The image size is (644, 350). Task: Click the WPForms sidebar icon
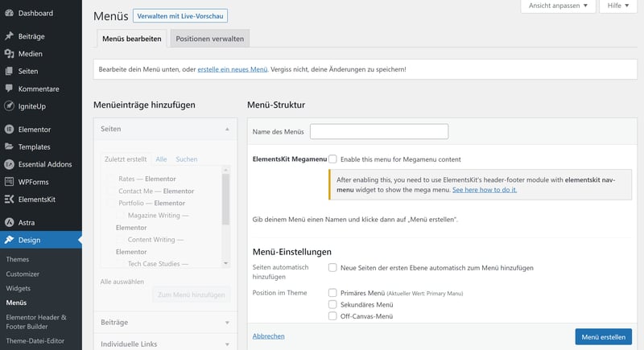pos(9,182)
